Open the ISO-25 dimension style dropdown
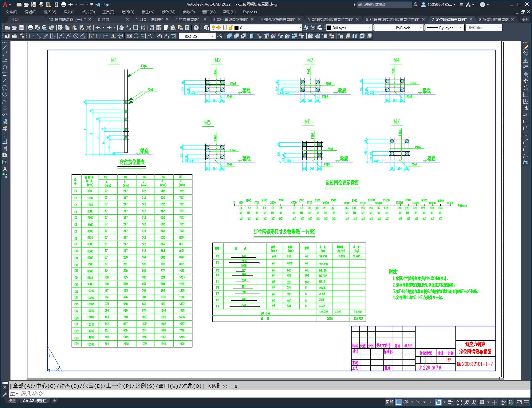532x408 pixels. 197,36
